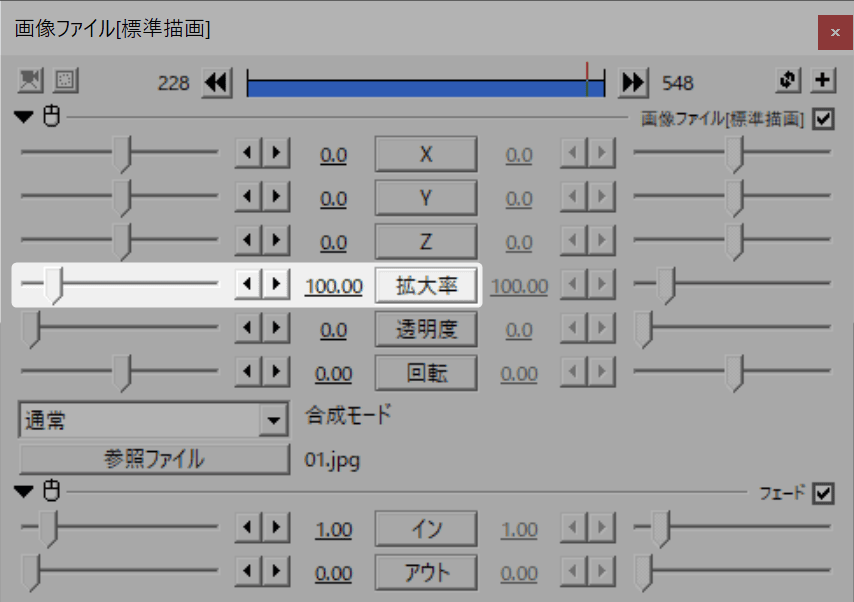Collapse the top parameter section triangle

(x=22, y=117)
